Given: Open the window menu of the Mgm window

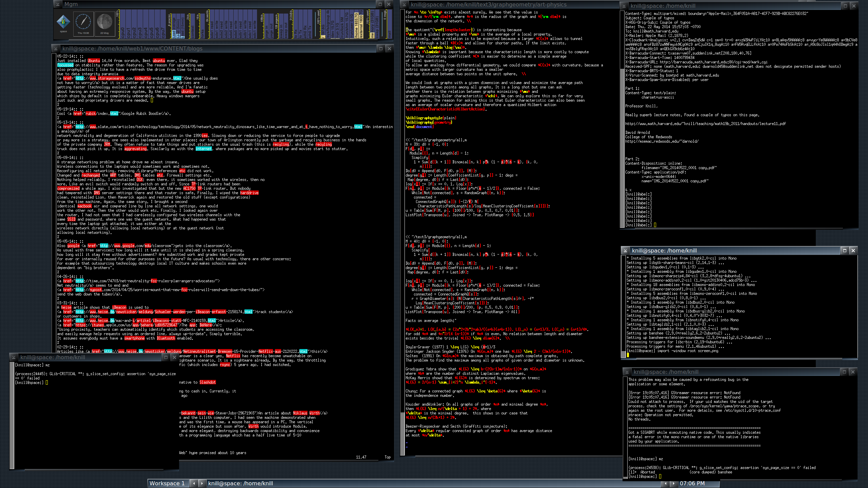Looking at the screenshot, I should (x=58, y=4).
